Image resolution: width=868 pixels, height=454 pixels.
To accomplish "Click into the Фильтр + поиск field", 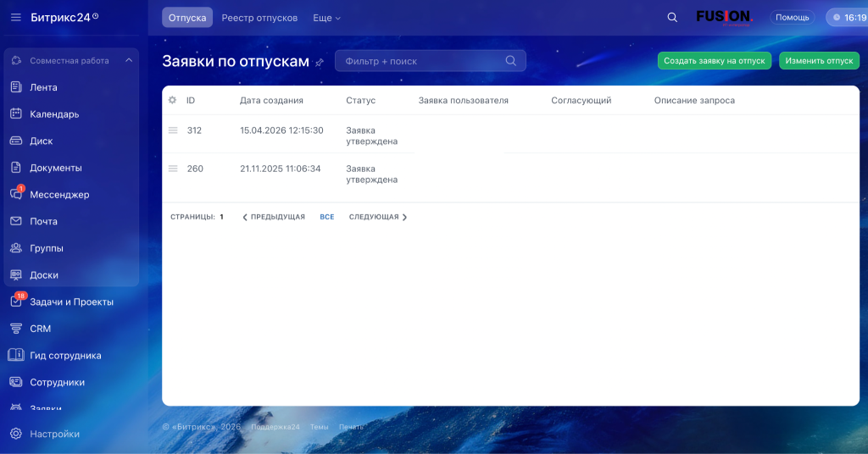I will pos(422,61).
